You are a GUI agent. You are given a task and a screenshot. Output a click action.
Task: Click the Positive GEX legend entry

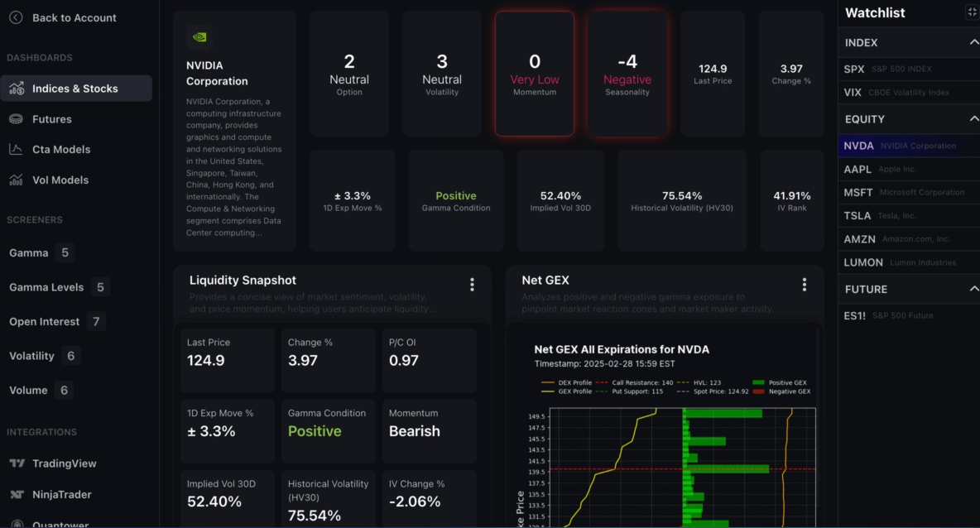780,382
